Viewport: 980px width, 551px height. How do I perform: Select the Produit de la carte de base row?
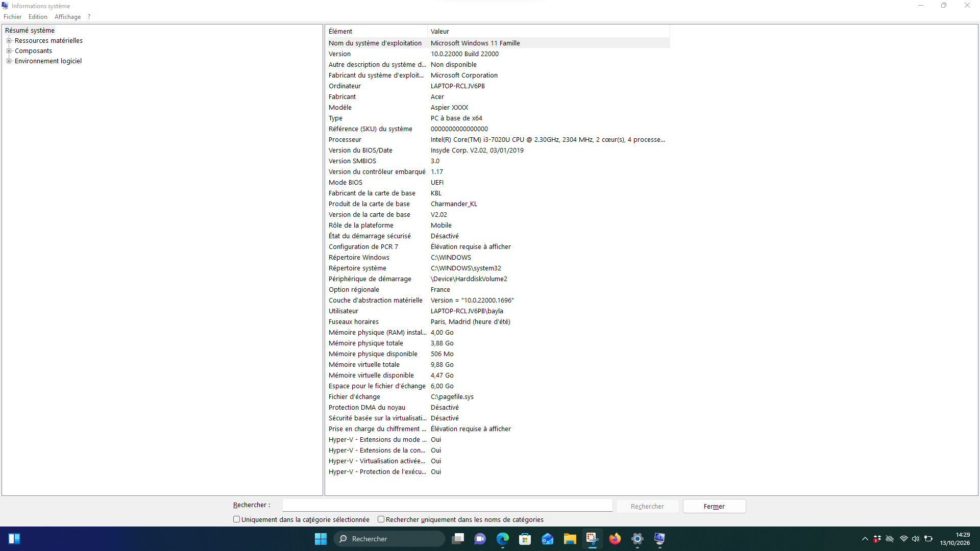coord(498,204)
